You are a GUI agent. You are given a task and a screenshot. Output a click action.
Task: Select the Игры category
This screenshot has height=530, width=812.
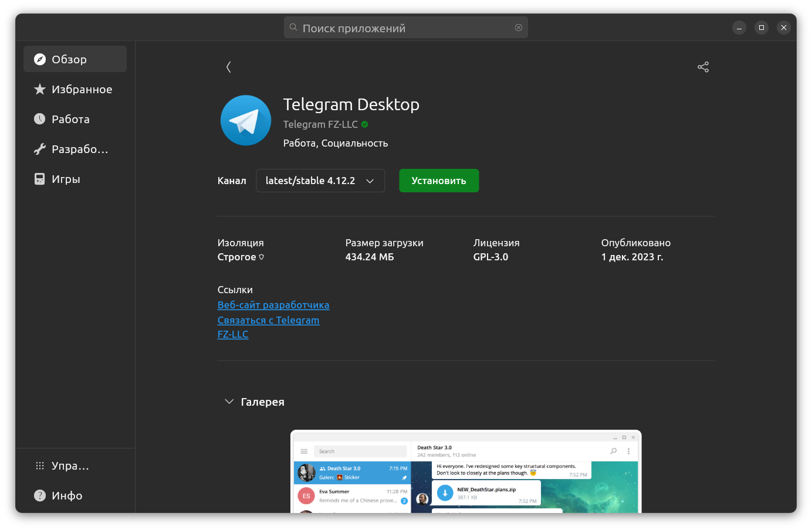[75, 179]
